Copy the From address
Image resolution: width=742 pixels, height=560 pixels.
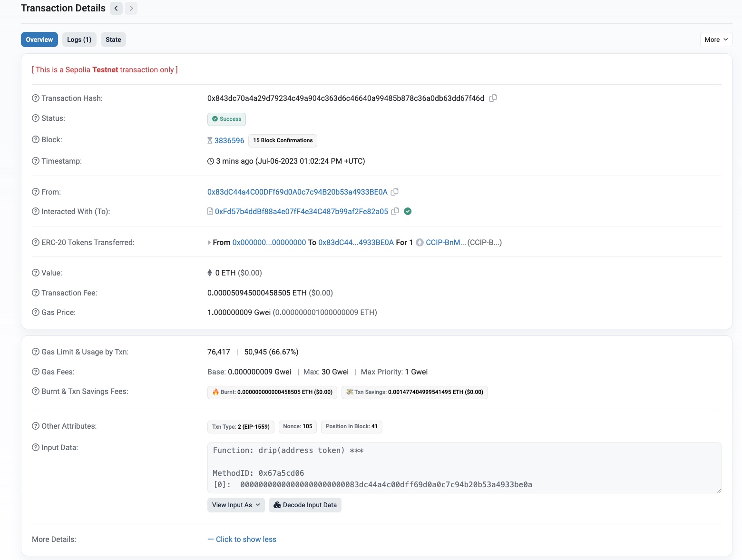coord(395,192)
